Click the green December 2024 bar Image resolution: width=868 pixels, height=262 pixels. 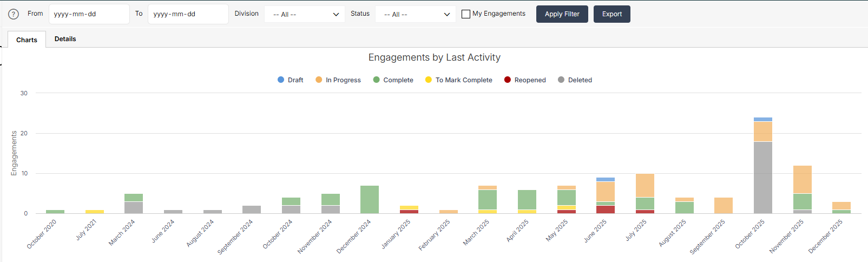click(370, 200)
